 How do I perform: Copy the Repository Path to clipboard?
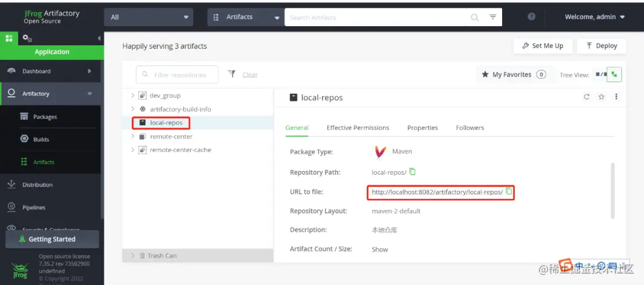(x=413, y=172)
